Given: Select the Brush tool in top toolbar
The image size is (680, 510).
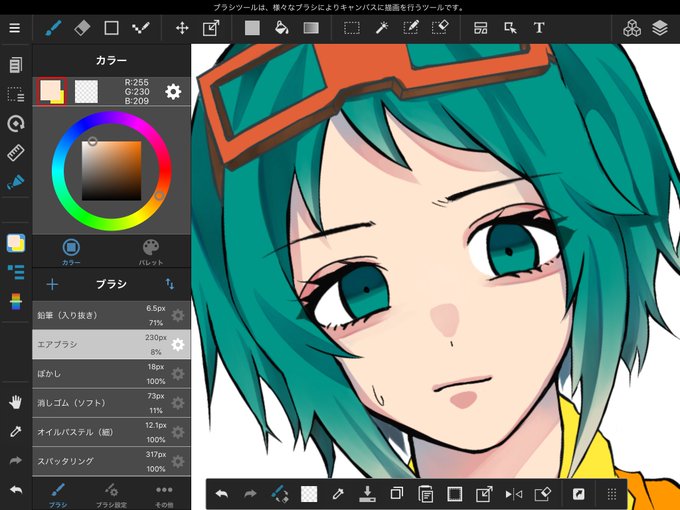Looking at the screenshot, I should pos(53,28).
